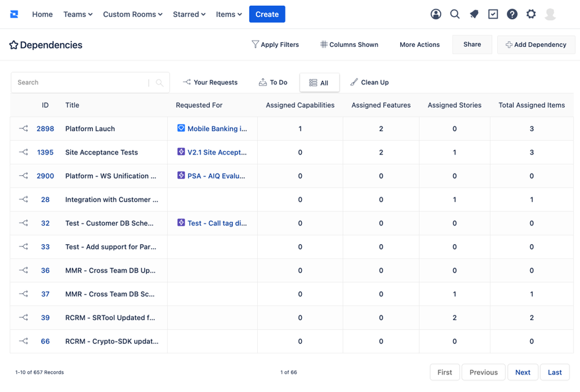Screen dimensions: 580x392
Task: Click the Jira Align logo icon
Action: click(14, 14)
